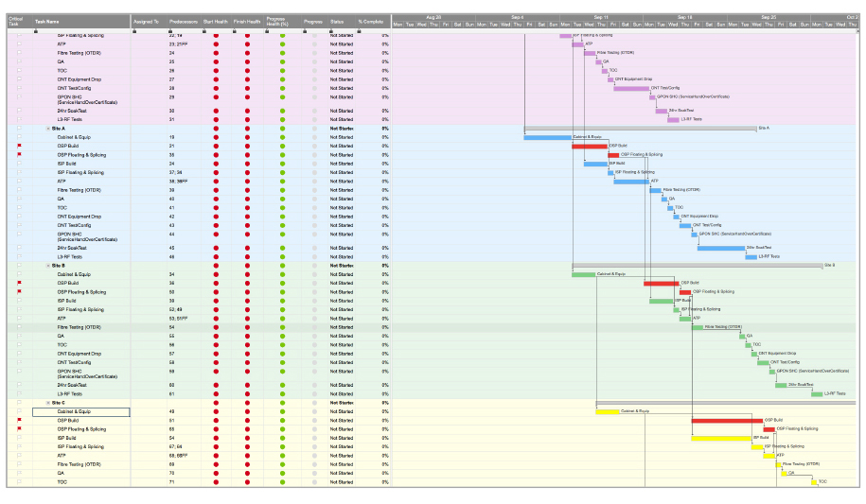Toggle critical flag for Site B ISP Build

pyautogui.click(x=18, y=301)
